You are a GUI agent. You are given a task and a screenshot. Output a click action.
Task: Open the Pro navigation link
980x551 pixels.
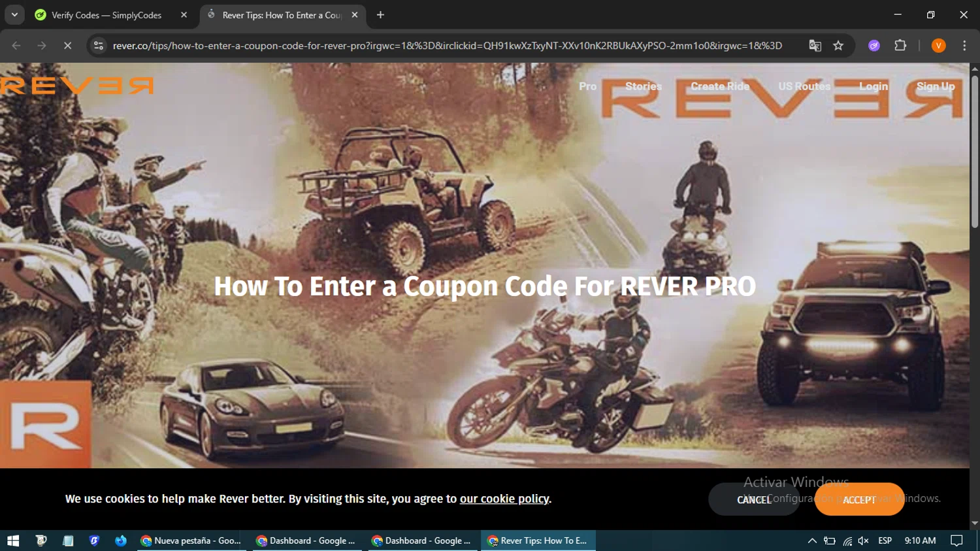[x=587, y=86]
